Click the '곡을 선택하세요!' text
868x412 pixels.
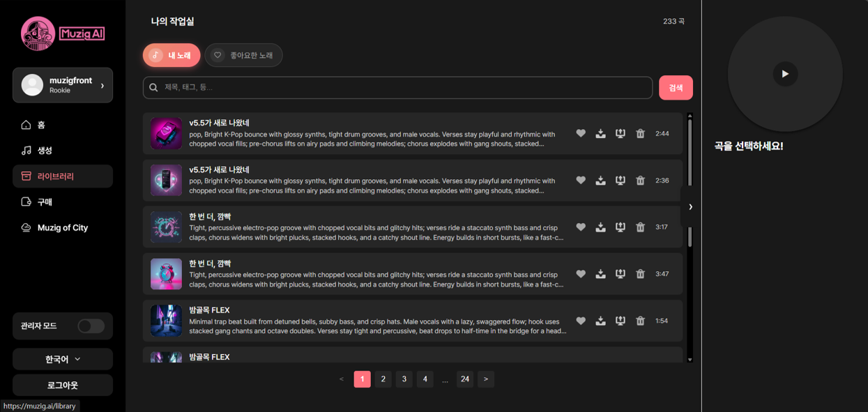click(x=749, y=146)
